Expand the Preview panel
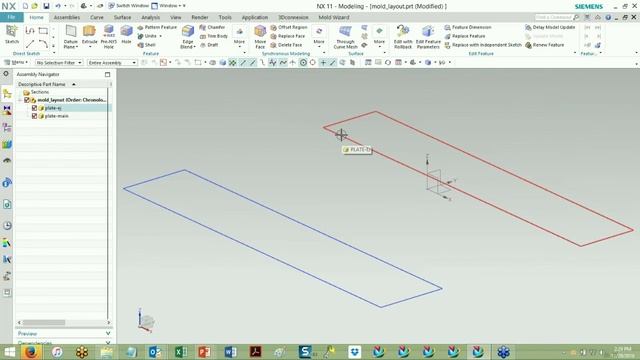 [x=63, y=333]
